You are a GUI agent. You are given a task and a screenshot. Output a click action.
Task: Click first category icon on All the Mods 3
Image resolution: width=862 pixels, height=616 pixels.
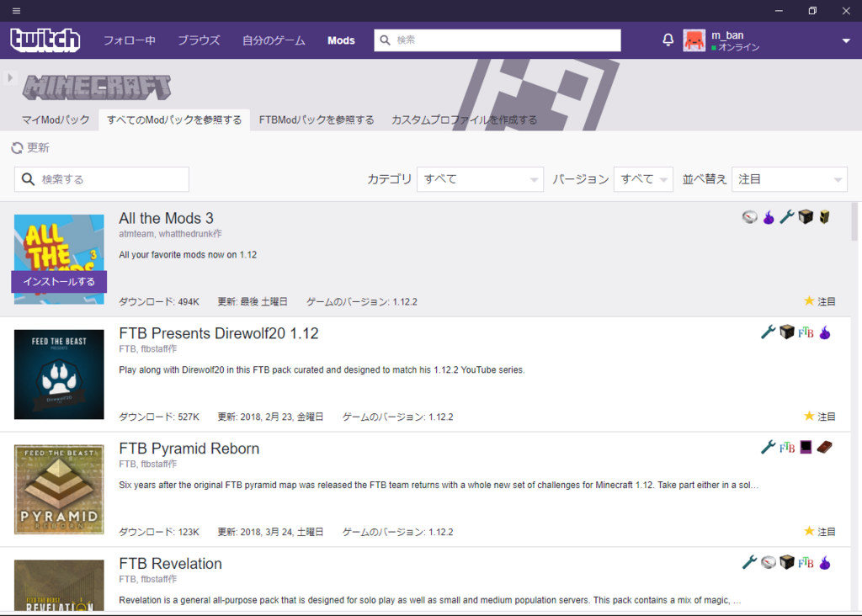[750, 217]
